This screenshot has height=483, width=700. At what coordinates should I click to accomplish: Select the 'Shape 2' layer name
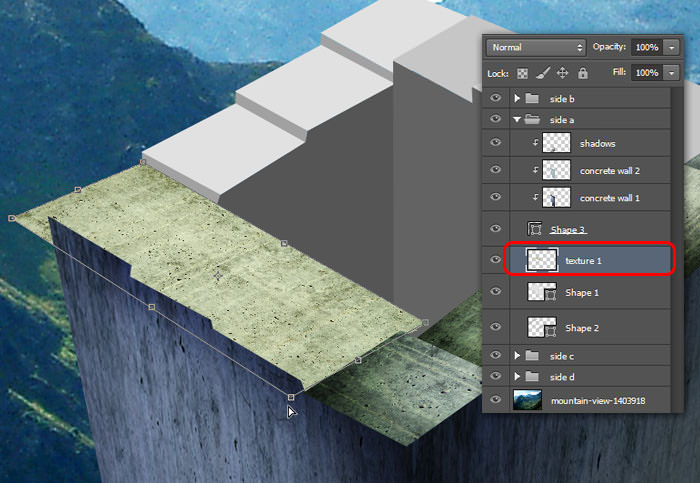pyautogui.click(x=582, y=328)
